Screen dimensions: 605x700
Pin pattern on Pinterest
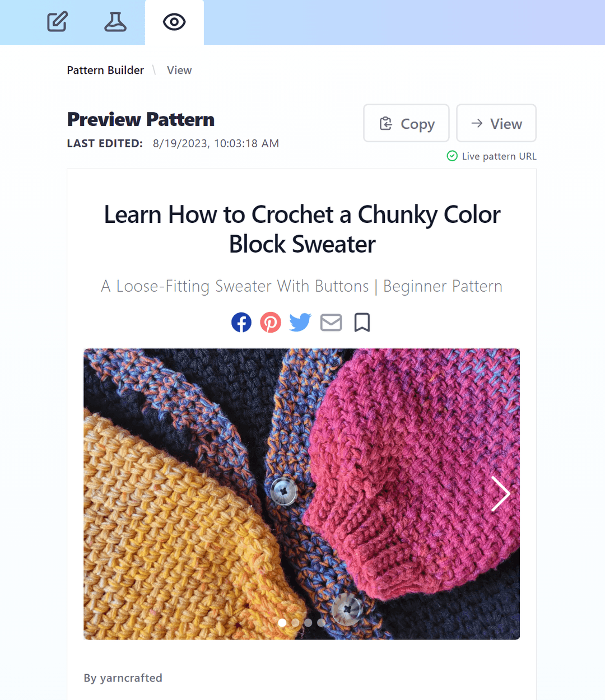tap(271, 323)
